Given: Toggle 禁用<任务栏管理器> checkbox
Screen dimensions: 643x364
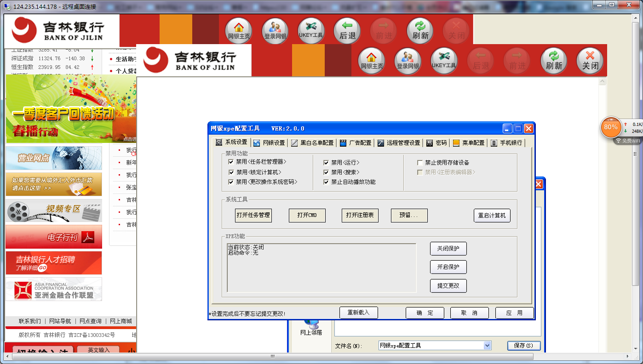Looking at the screenshot, I should [x=231, y=162].
